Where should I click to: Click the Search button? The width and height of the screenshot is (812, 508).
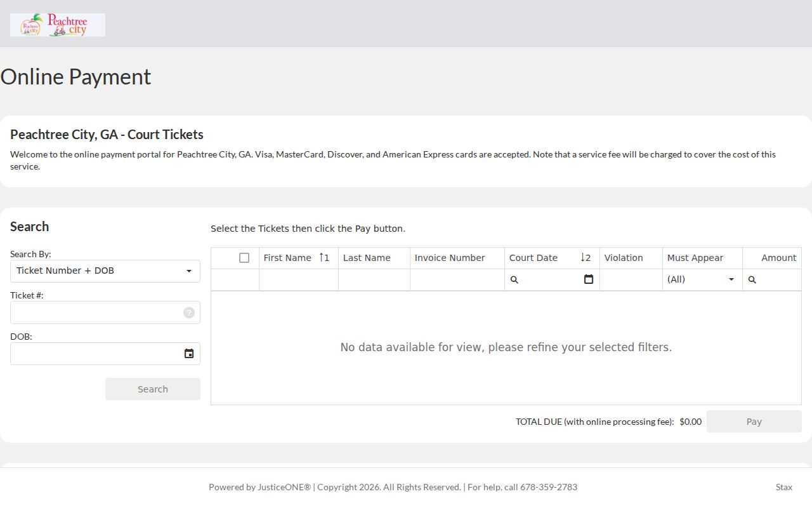153,389
